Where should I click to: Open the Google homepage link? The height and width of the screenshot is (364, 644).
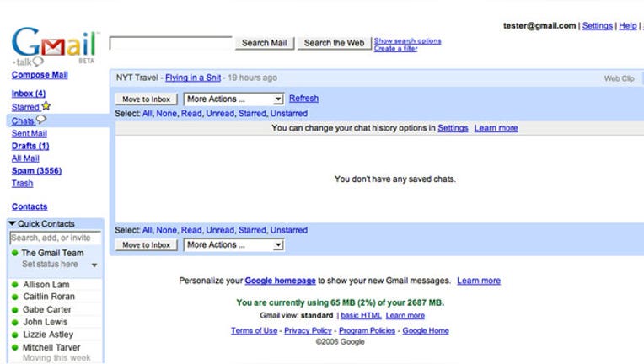coord(280,281)
